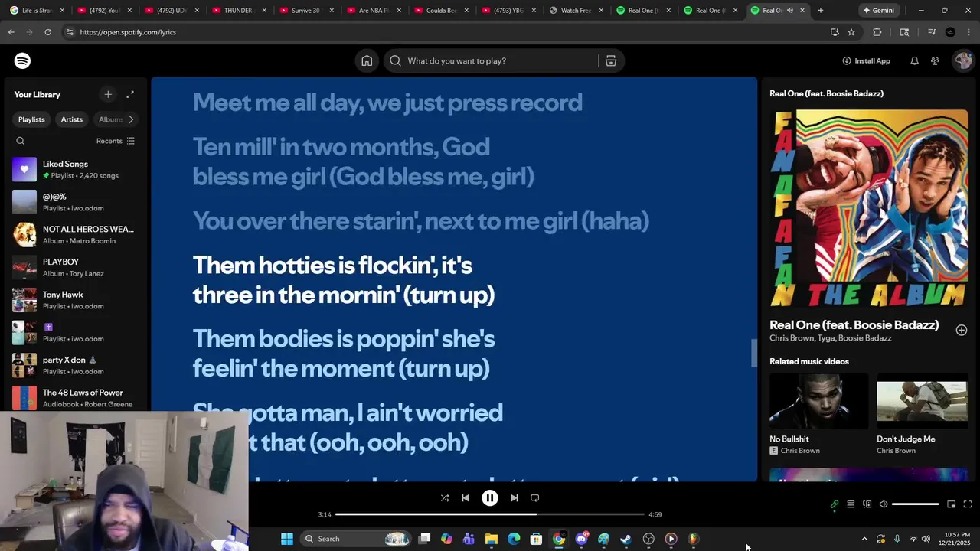Open the @)@% playlist

pyautogui.click(x=75, y=202)
